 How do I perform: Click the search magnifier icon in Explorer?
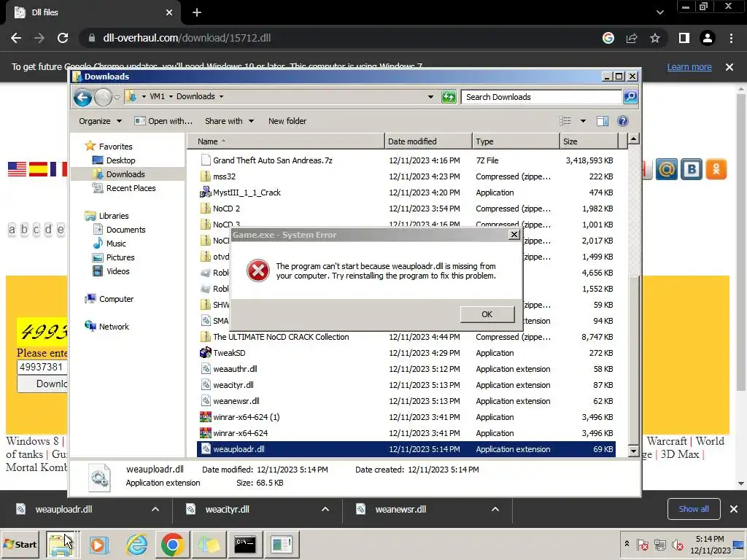(x=630, y=97)
